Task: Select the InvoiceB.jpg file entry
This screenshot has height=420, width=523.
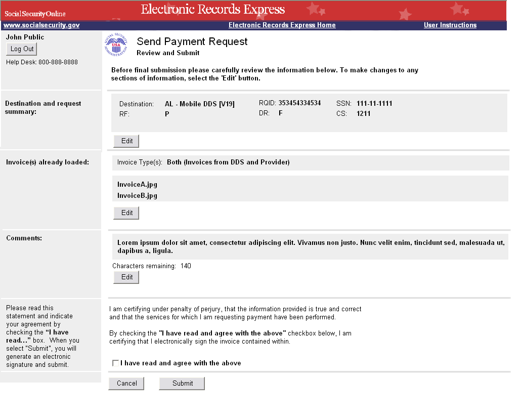Action: click(x=137, y=196)
